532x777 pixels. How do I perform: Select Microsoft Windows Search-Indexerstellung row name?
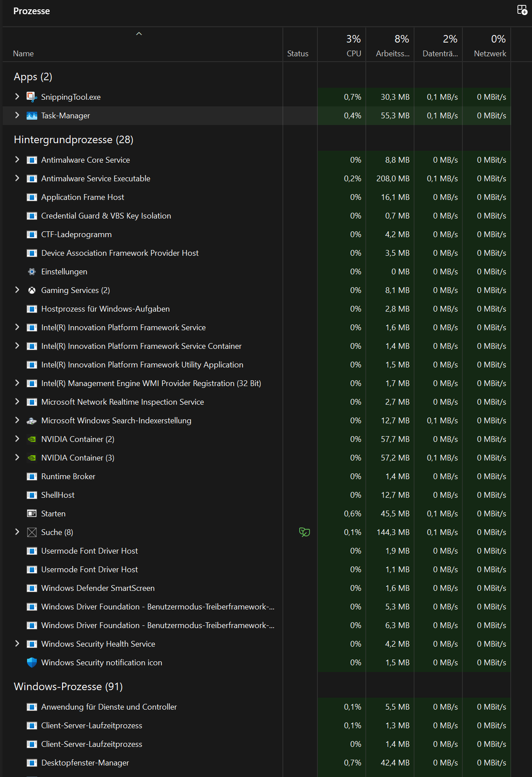click(116, 421)
